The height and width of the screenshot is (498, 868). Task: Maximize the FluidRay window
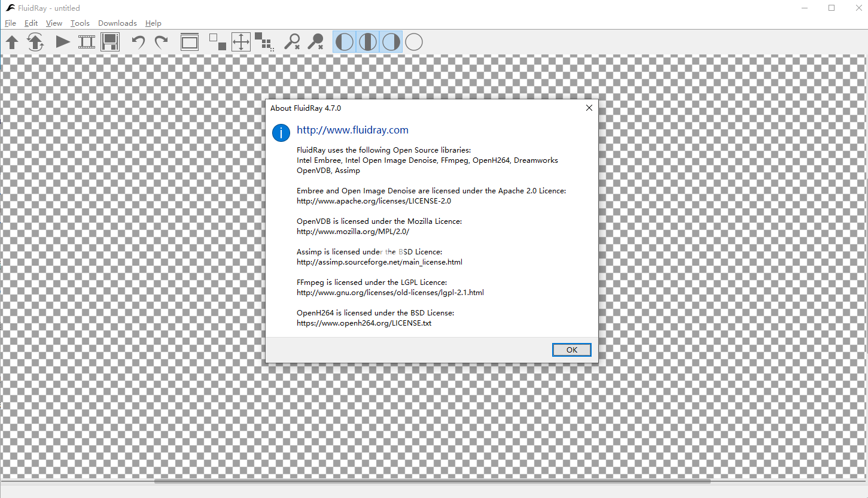[x=832, y=8]
